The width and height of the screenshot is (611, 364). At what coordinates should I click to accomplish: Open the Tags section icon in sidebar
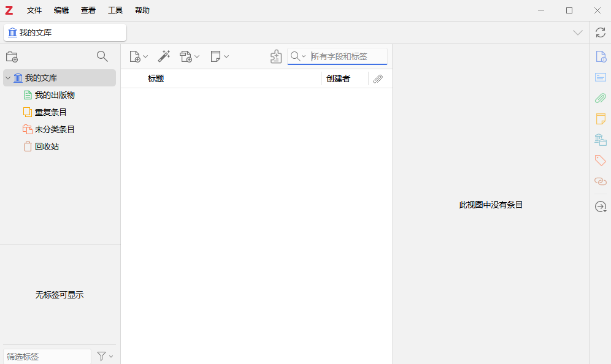coord(601,161)
